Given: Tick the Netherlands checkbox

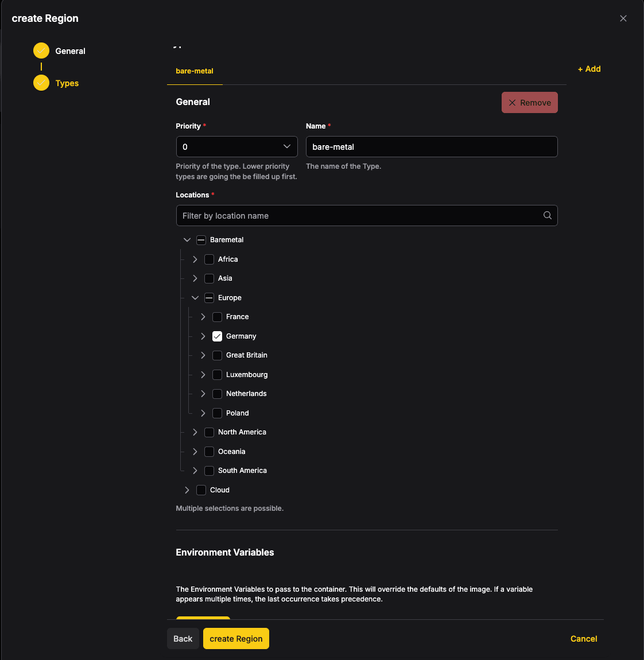Looking at the screenshot, I should (217, 394).
